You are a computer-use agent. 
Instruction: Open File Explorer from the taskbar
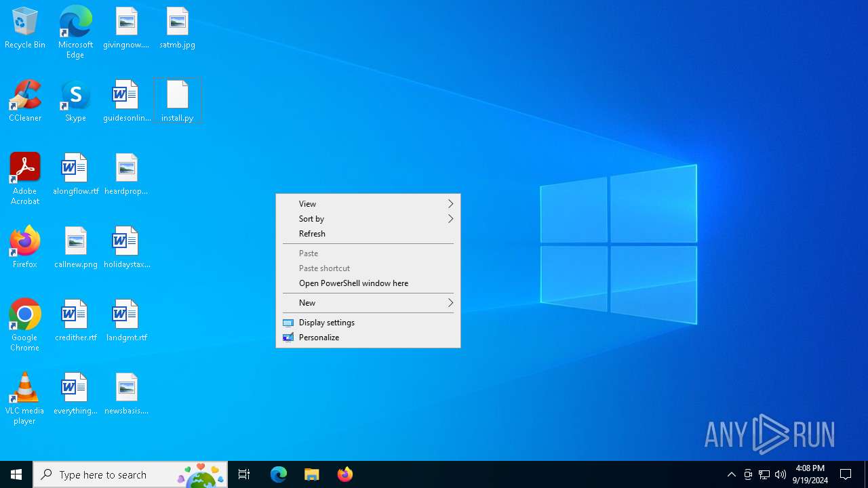[312, 474]
